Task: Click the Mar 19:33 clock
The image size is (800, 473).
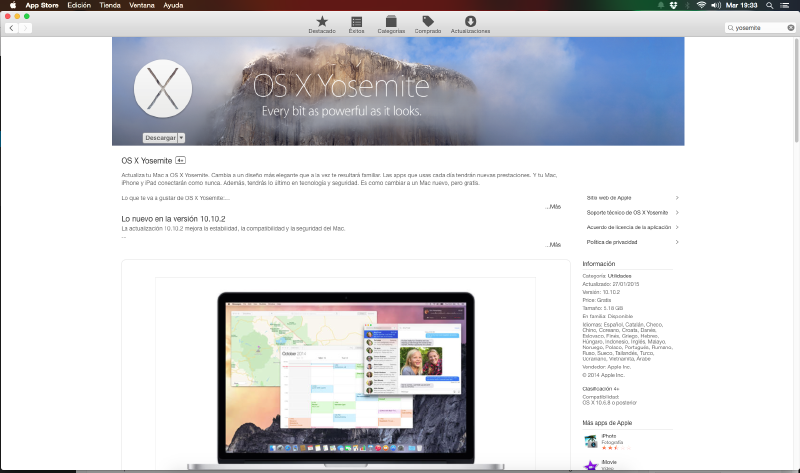Action: (x=741, y=5)
